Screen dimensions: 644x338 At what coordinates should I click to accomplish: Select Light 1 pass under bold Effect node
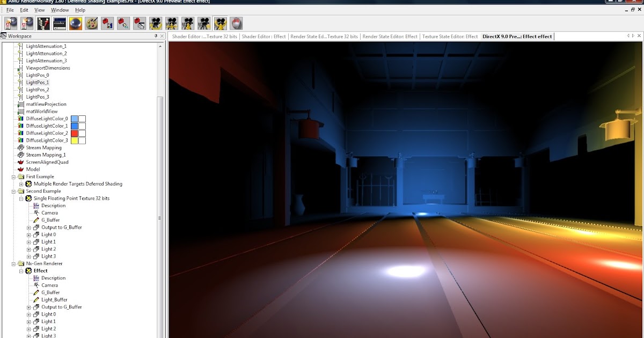[48, 321]
